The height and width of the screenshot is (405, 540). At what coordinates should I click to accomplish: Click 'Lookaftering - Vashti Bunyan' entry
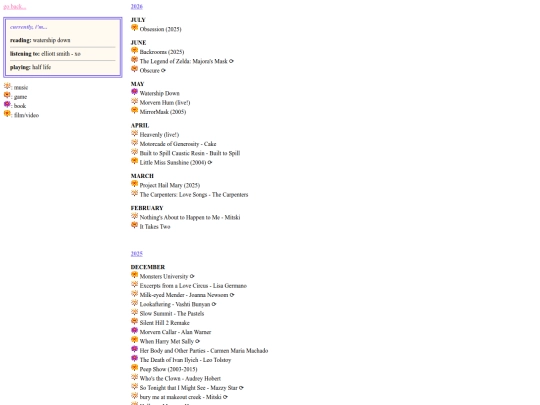click(x=175, y=304)
